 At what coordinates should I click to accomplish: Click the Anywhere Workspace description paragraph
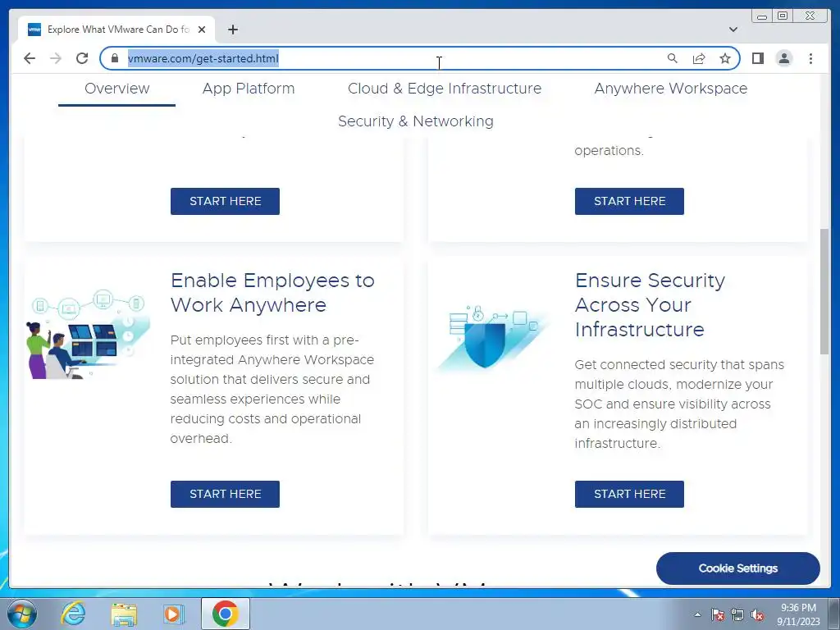(x=272, y=390)
